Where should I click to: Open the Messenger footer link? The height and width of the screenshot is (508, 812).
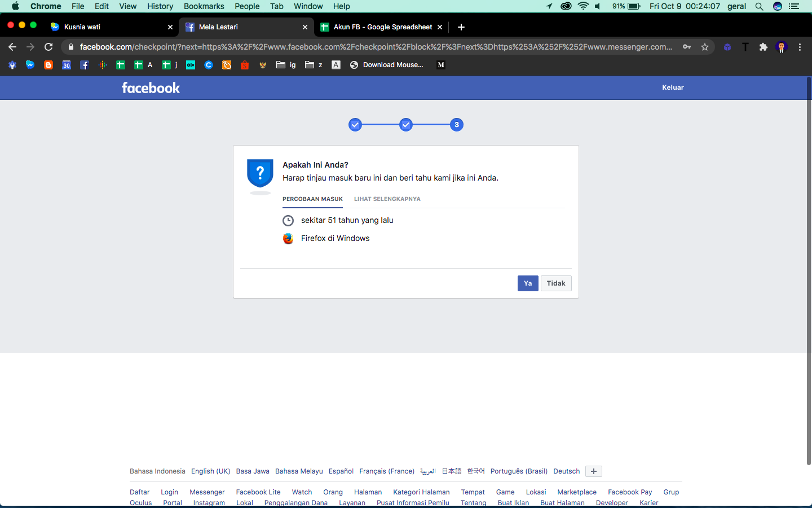click(207, 492)
